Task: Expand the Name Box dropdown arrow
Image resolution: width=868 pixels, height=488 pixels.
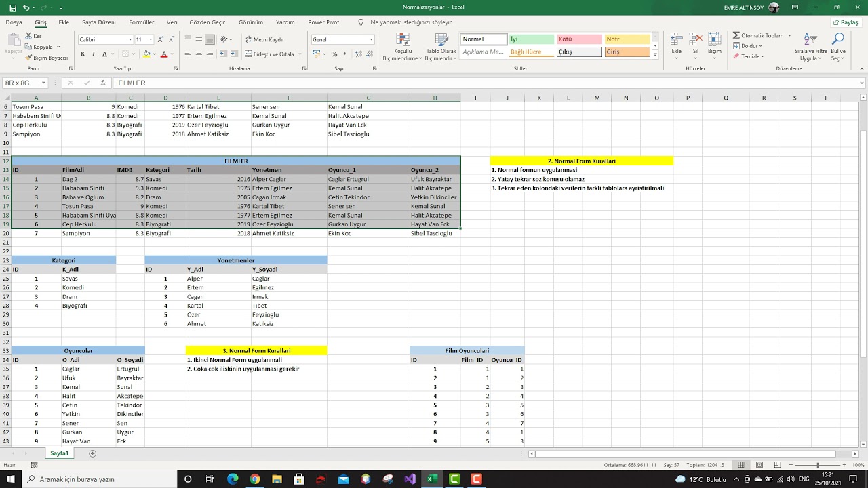Action: click(43, 83)
